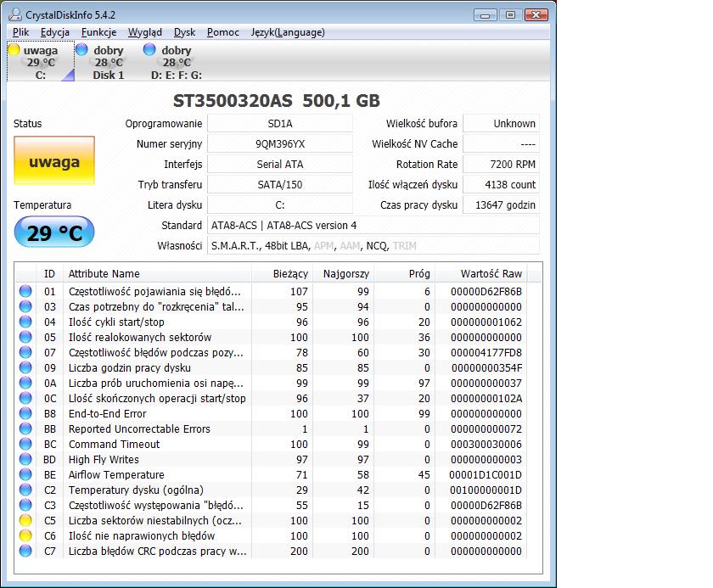The width and height of the screenshot is (713, 588).
Task: Click the Wartość Raw column header
Action: tap(481, 273)
